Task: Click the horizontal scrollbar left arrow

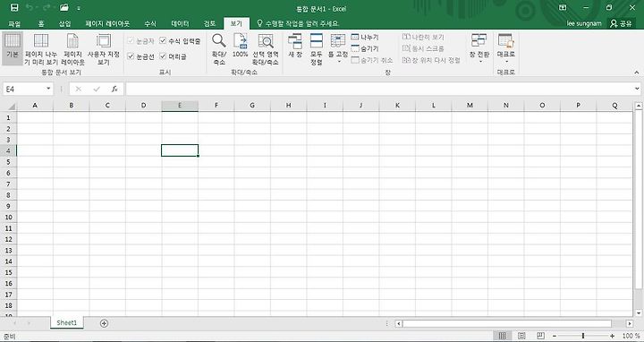Action: pos(398,324)
